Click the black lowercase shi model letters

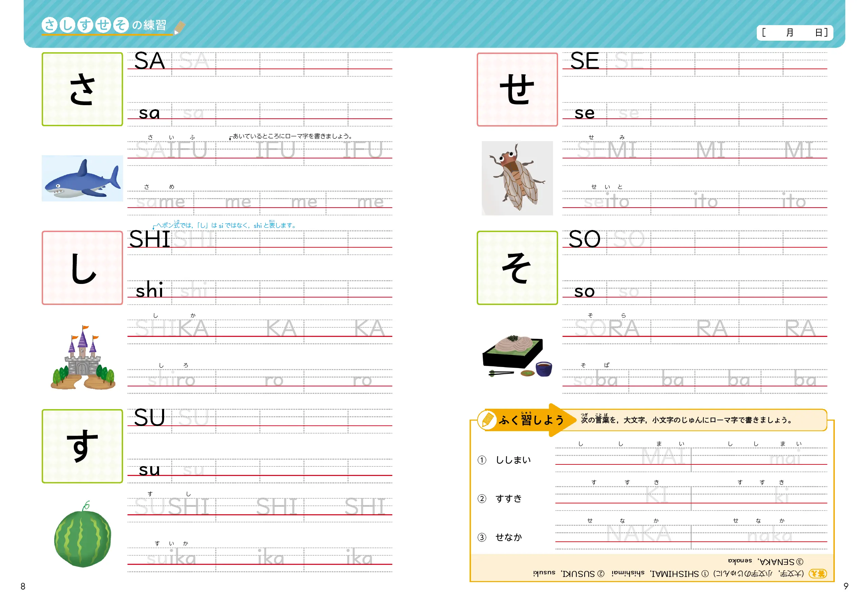[x=150, y=290]
